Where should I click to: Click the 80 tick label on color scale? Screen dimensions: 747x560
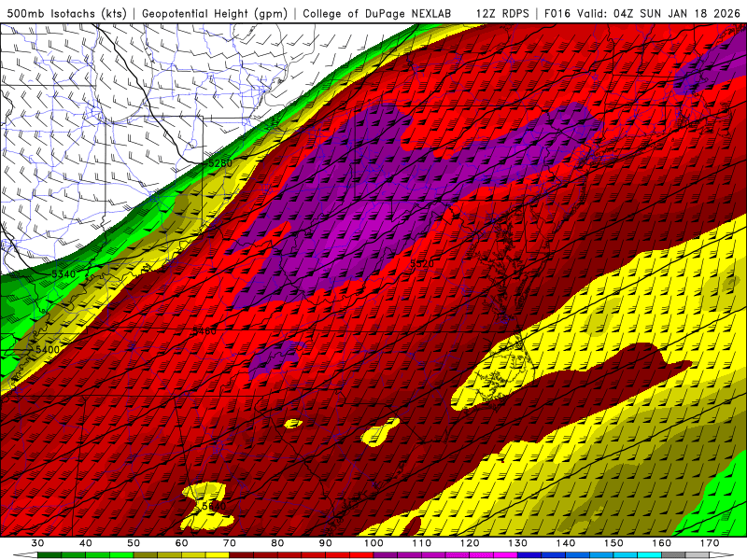(277, 543)
